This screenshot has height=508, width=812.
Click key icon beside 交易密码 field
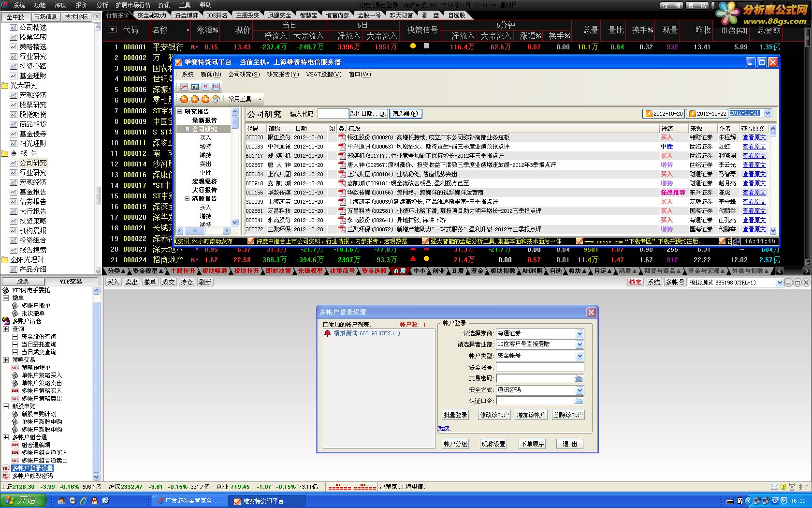pos(579,379)
